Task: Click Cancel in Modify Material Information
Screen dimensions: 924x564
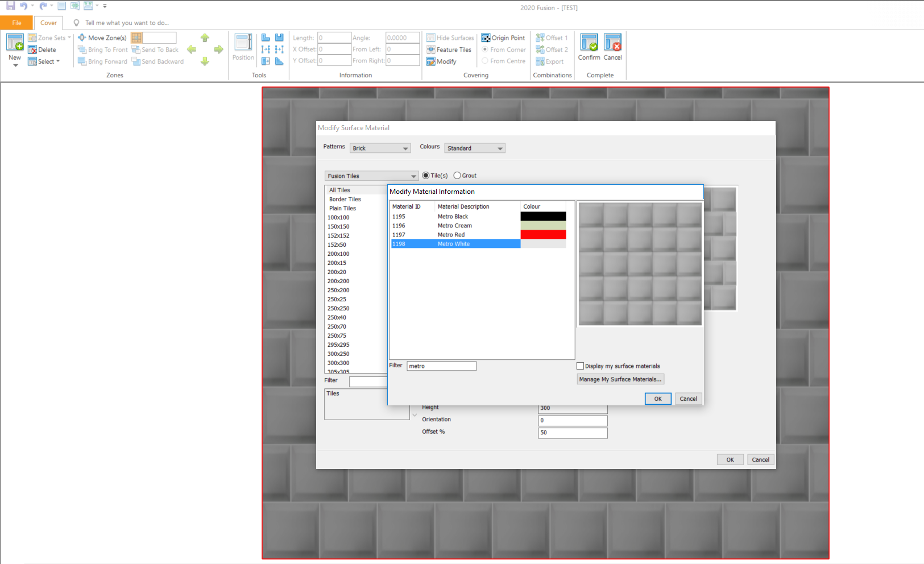Action: point(689,399)
